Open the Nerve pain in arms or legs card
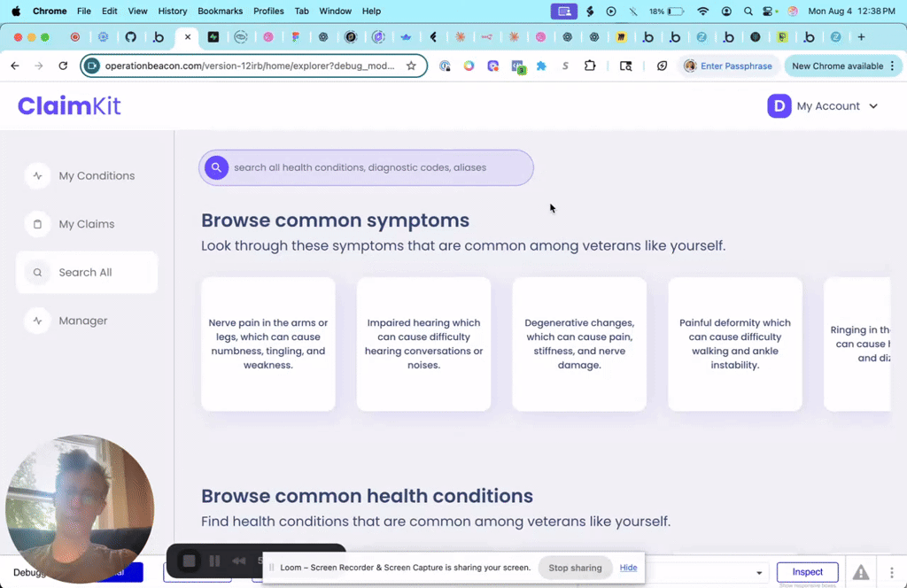 coord(268,344)
